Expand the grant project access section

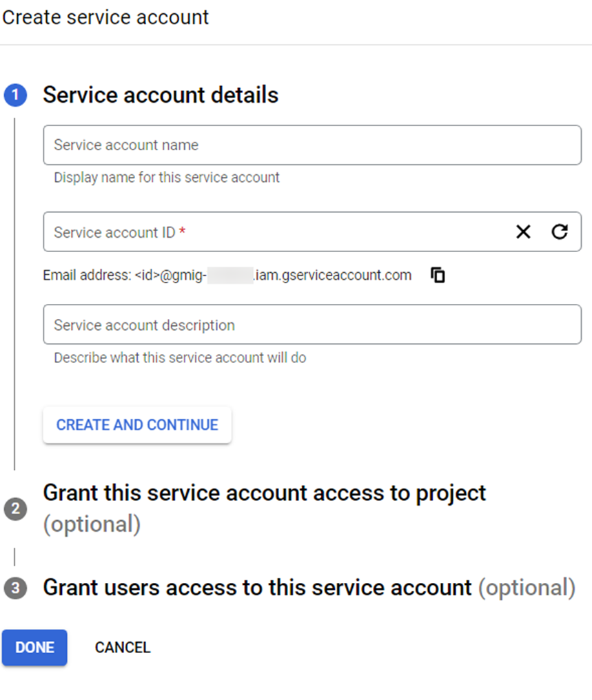(x=265, y=506)
